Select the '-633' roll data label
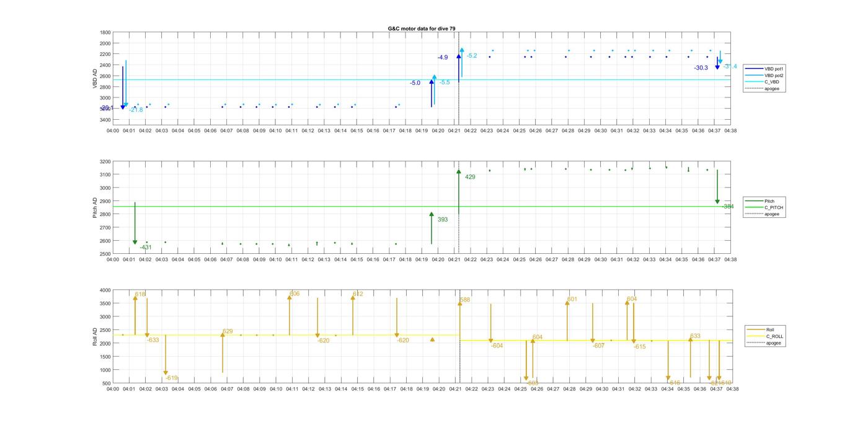The width and height of the screenshot is (868, 430). (153, 340)
